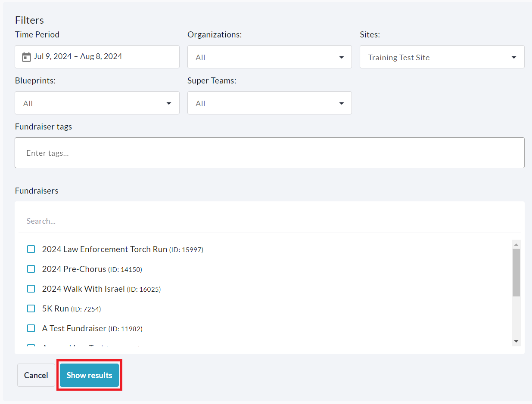
Task: Expand the Organizations dropdown
Action: coord(269,57)
